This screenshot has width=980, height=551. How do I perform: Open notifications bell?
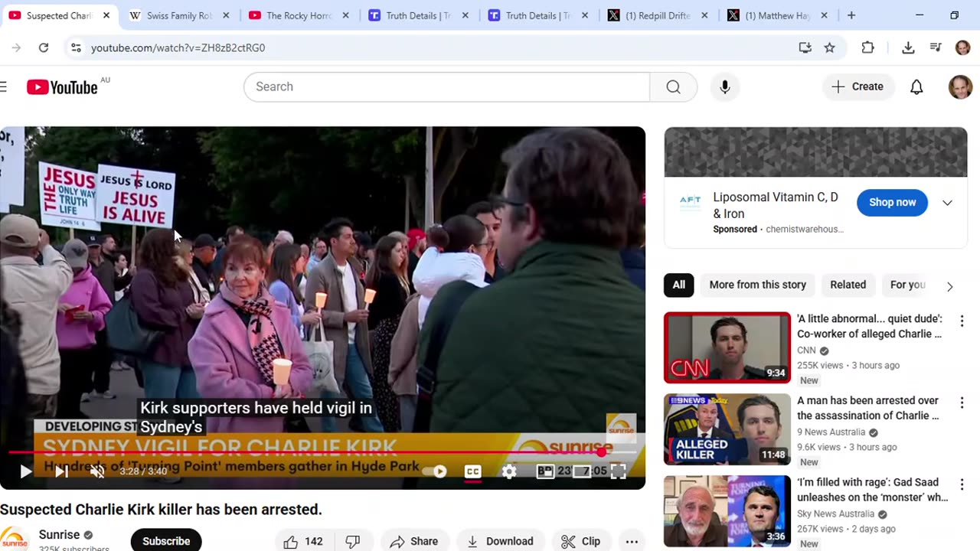click(x=916, y=86)
